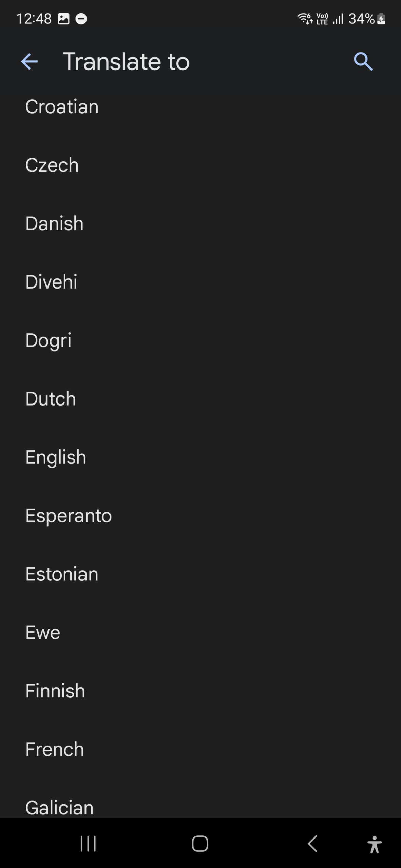Set English as the translate-to language

click(x=56, y=457)
